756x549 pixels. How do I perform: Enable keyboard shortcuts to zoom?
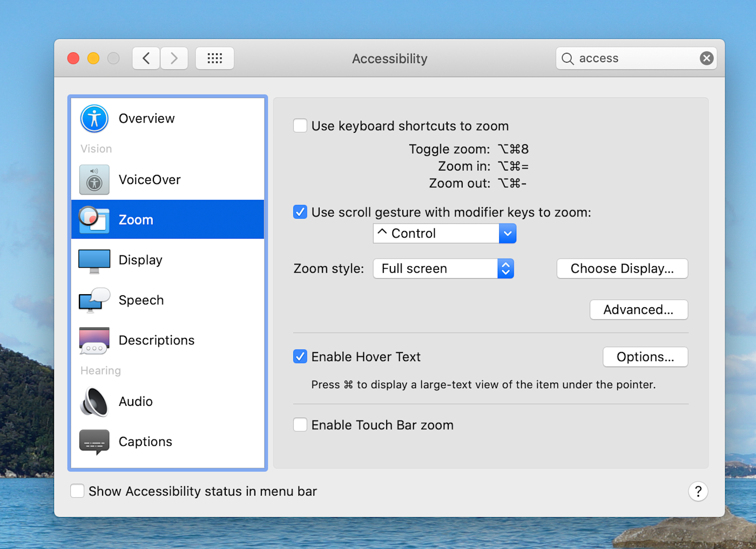(x=300, y=126)
